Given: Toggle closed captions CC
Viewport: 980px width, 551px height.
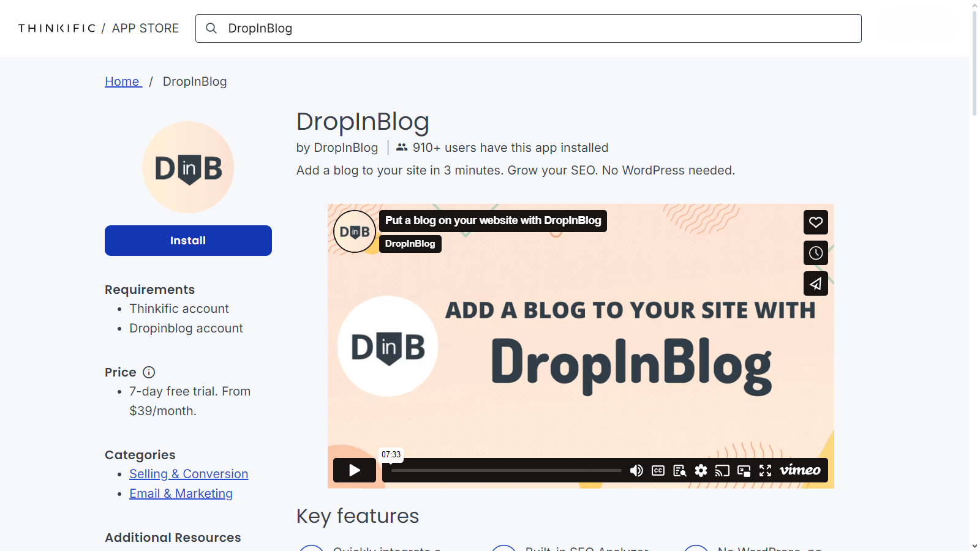Looking at the screenshot, I should (x=658, y=470).
